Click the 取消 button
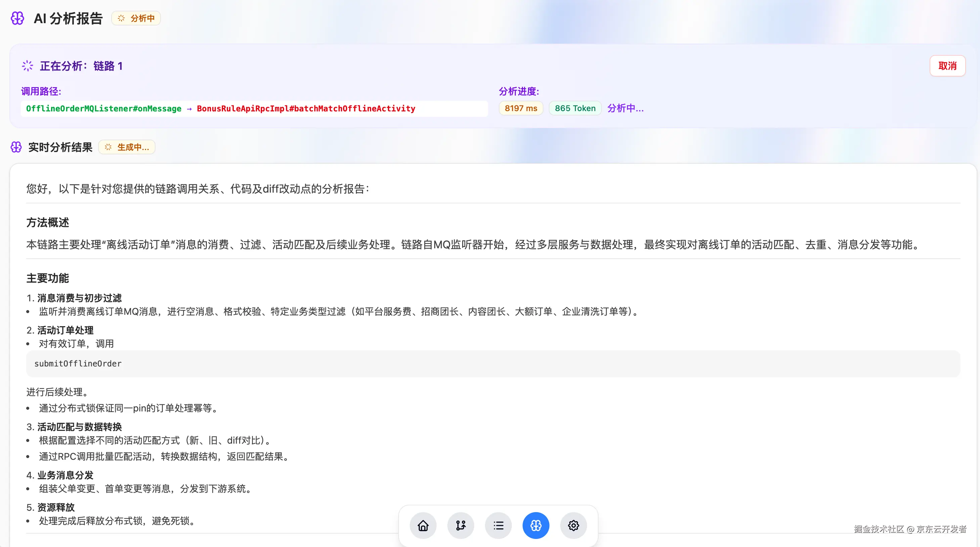Screen dimensions: 980x547 (x=947, y=66)
